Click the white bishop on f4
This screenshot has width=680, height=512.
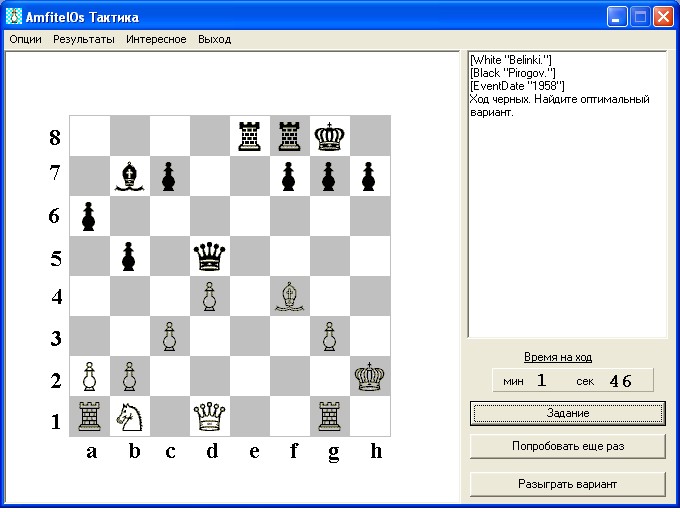[289, 297]
